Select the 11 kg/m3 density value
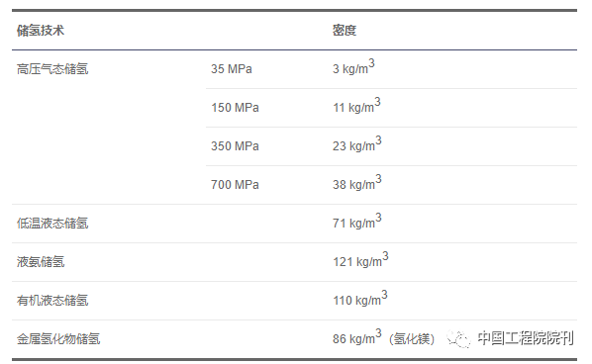The image size is (592, 364). pos(356,105)
